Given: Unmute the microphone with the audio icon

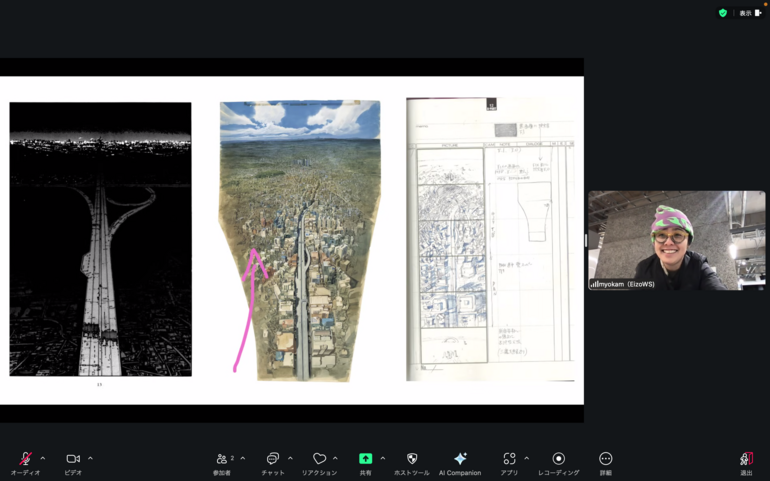Looking at the screenshot, I should pos(25,459).
